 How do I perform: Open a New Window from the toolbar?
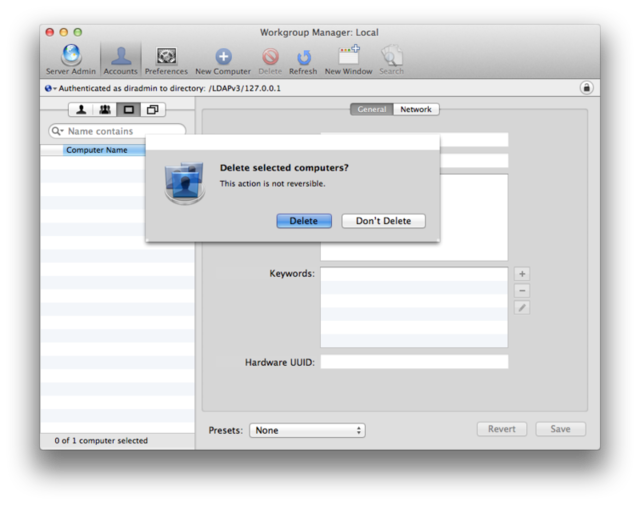tap(349, 60)
